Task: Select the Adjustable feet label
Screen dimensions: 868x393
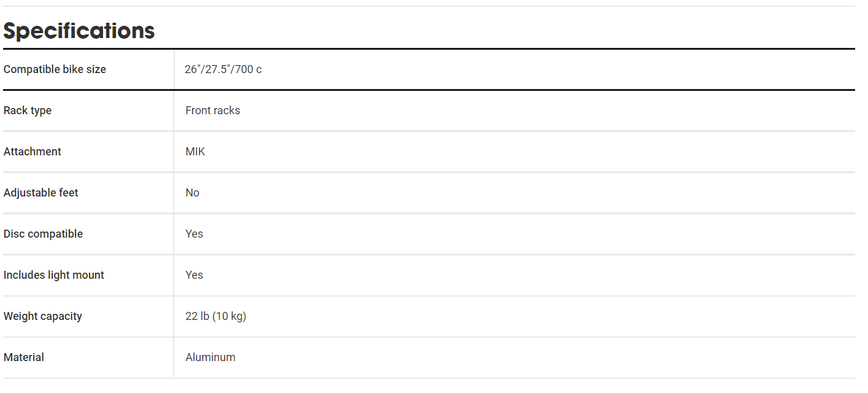Action: pos(41,193)
